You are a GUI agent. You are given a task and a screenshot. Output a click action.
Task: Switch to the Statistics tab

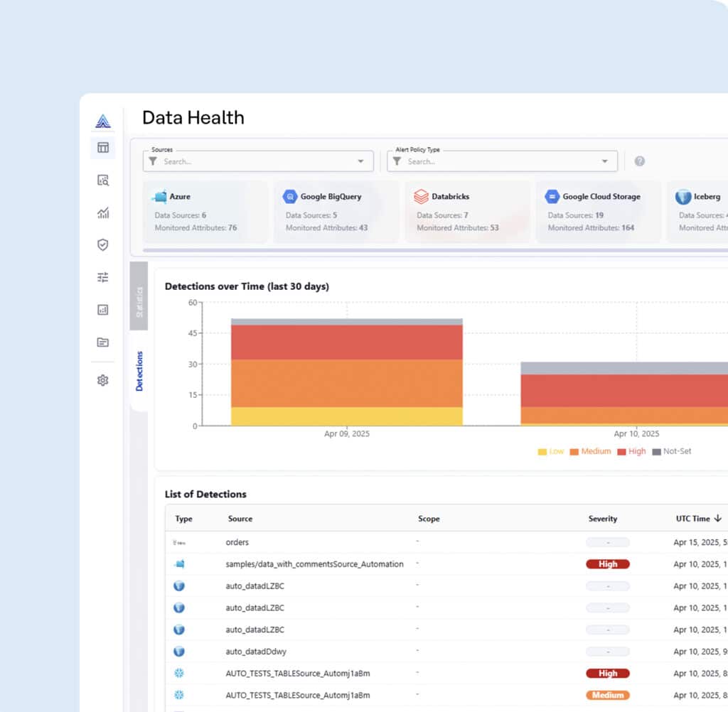pyautogui.click(x=139, y=299)
